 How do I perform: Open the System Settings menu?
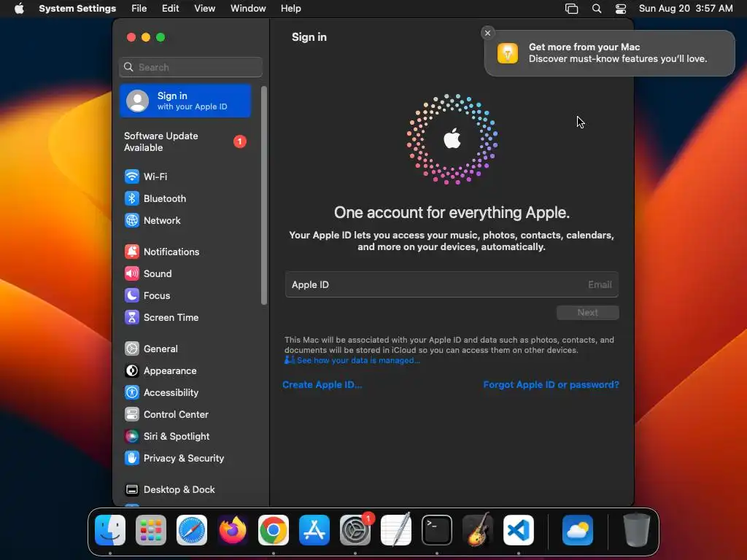point(77,9)
